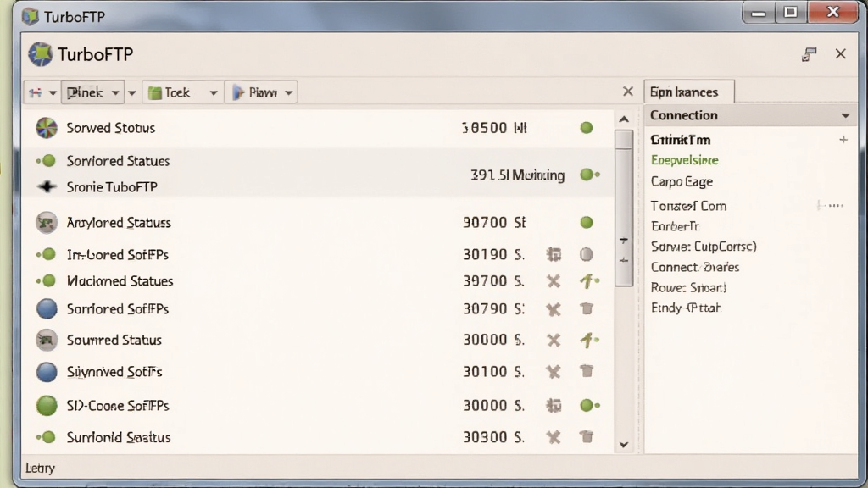Click green arrow icon on Mıaciomed Statues row

point(590,281)
